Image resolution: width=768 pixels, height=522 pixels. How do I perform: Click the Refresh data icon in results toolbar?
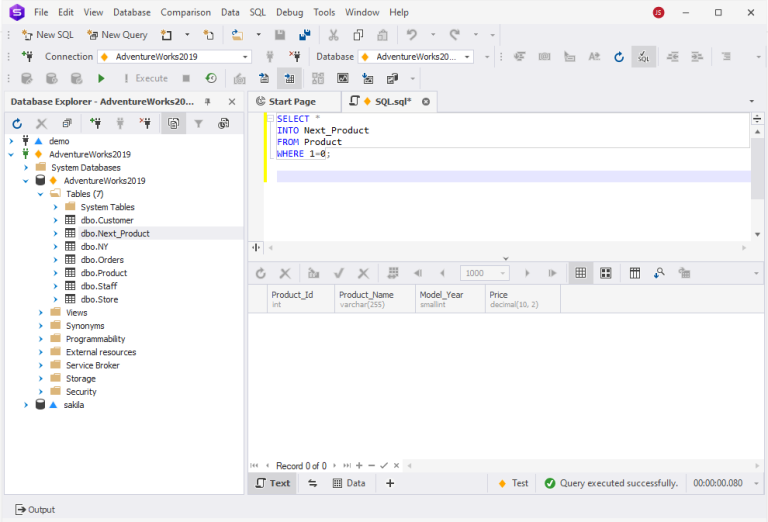point(261,273)
